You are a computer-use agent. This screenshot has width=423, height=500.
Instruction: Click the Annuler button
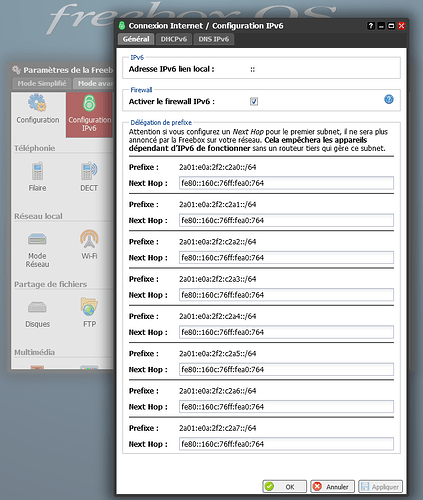coord(332,486)
